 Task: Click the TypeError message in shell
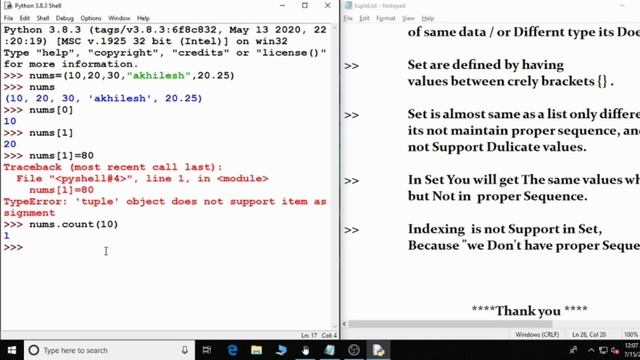click(165, 207)
